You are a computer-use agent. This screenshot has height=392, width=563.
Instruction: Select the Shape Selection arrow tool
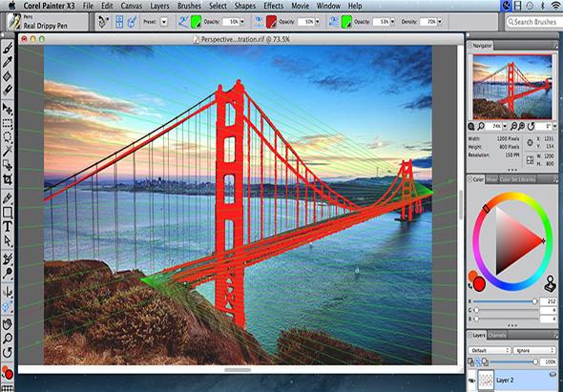pyautogui.click(x=8, y=241)
